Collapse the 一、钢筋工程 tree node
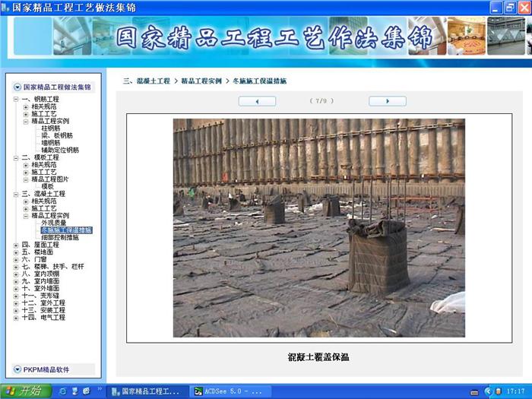 pyautogui.click(x=17, y=99)
